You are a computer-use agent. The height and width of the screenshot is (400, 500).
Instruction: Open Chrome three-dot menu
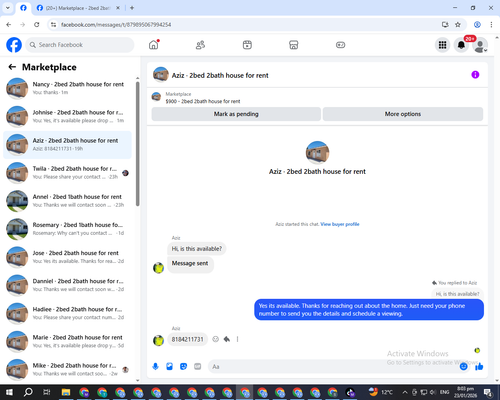click(491, 25)
